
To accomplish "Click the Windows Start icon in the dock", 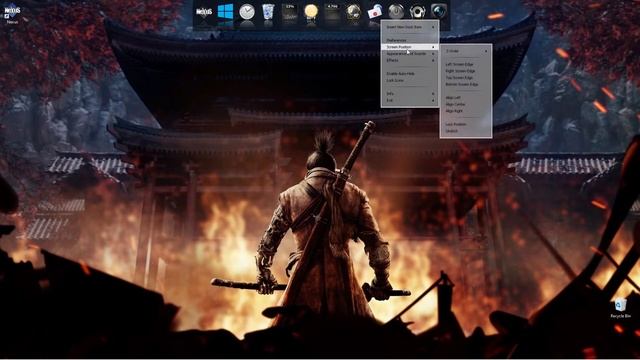I will 225,11.
